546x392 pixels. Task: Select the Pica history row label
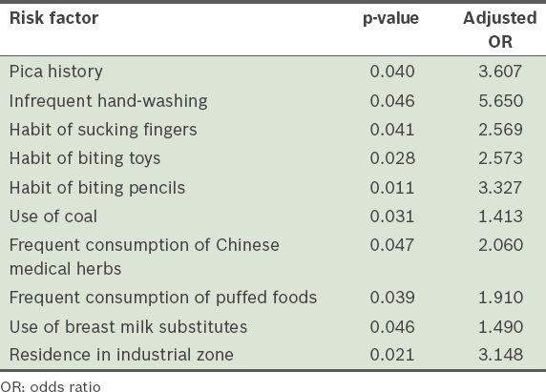coord(56,72)
